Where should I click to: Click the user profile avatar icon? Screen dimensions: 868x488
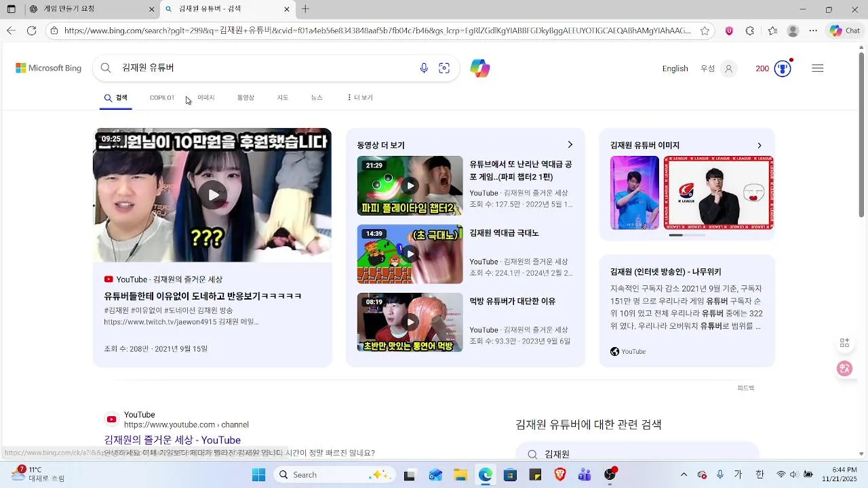(729, 68)
